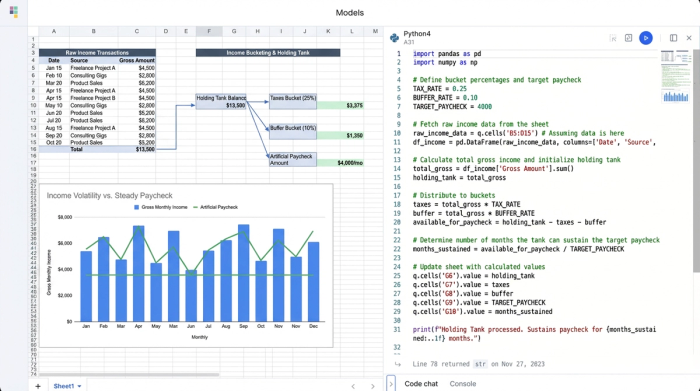Screen dimensions: 700x391
Task: Click the code editor vertical scrollbar
Action: point(696,161)
